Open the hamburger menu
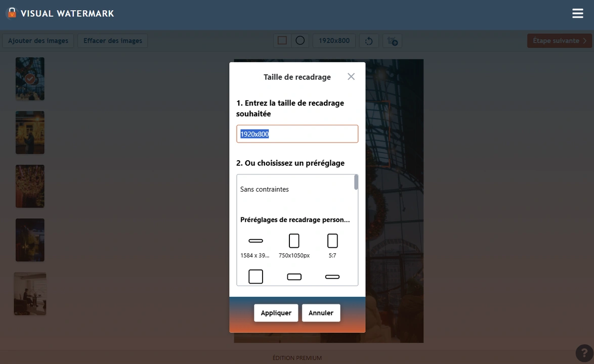The height and width of the screenshot is (364, 594). click(x=578, y=14)
